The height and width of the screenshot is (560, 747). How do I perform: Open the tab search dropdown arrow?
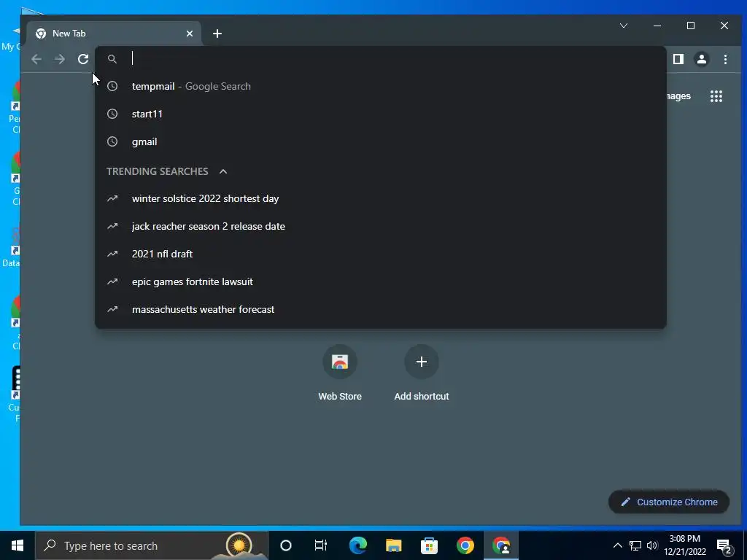[624, 26]
